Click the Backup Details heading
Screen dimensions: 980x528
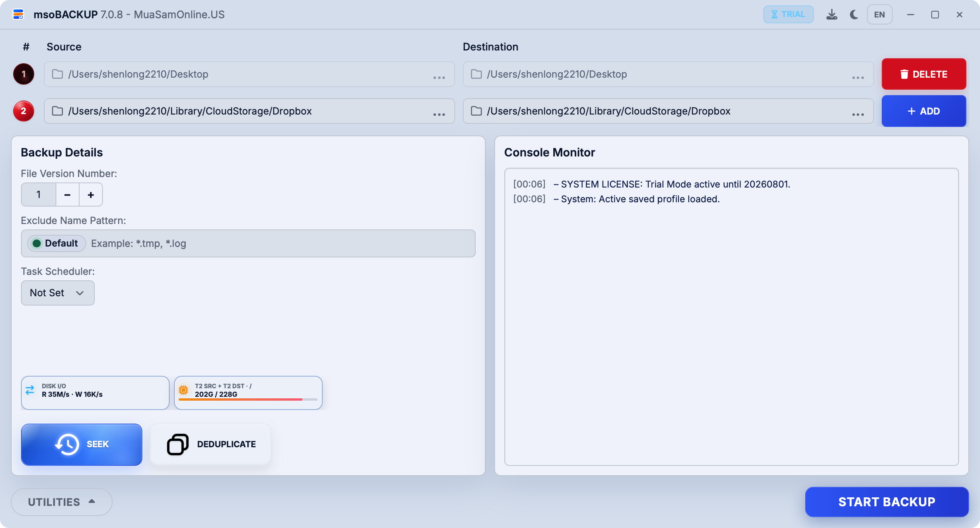coord(62,152)
